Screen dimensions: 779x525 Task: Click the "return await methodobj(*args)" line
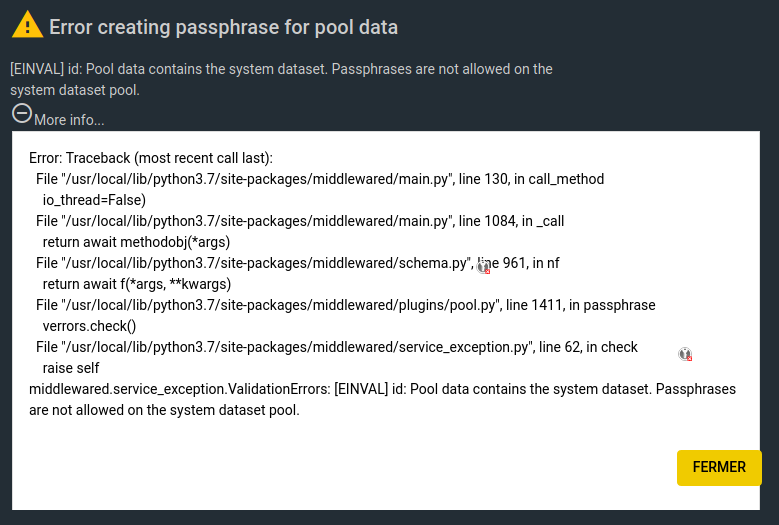136,242
